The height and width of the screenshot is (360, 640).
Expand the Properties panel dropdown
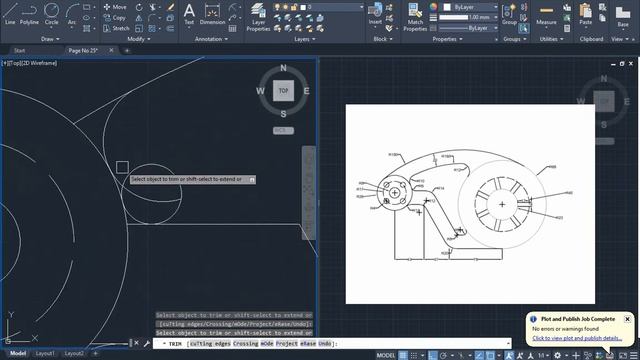pyautogui.click(x=447, y=39)
